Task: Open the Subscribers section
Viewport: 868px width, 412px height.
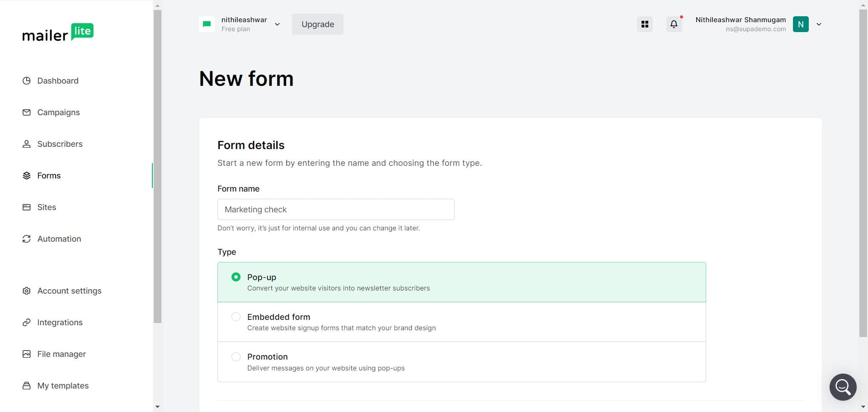Action: coord(60,144)
